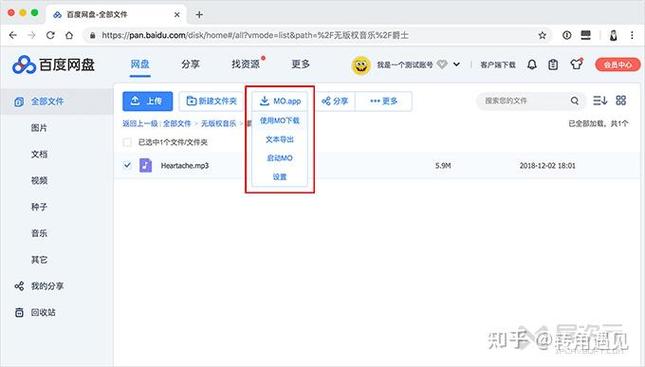This screenshot has width=645, height=367.
Task: Click the Heartache.mp3 music file icon
Action: [x=146, y=165]
